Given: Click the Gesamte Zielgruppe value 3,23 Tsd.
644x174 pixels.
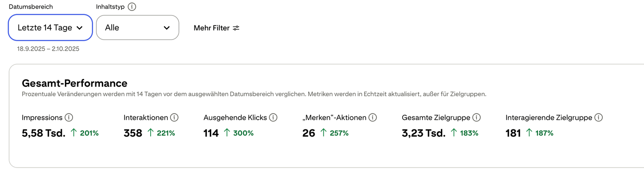Looking at the screenshot, I should 423,133.
